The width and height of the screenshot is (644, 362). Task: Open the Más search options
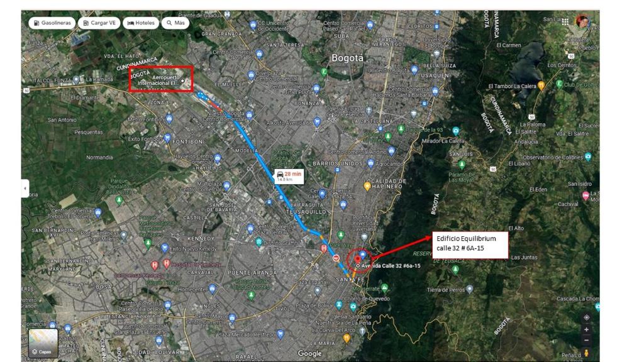tap(175, 23)
